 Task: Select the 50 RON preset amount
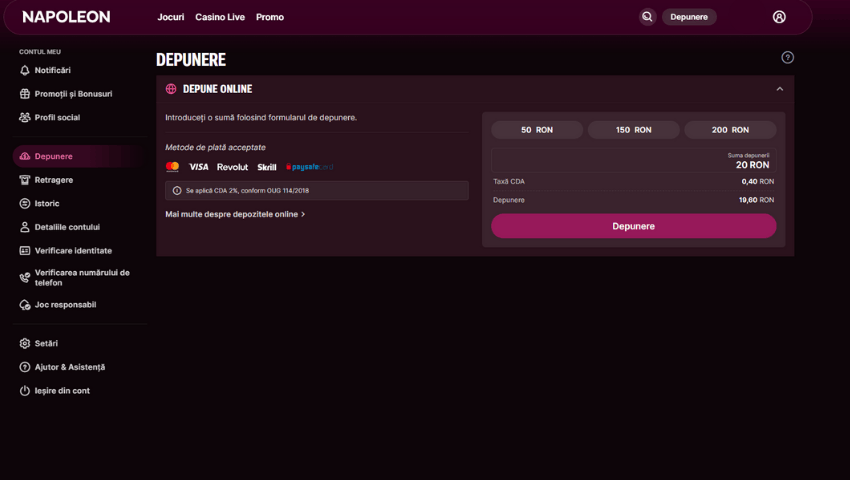click(536, 130)
